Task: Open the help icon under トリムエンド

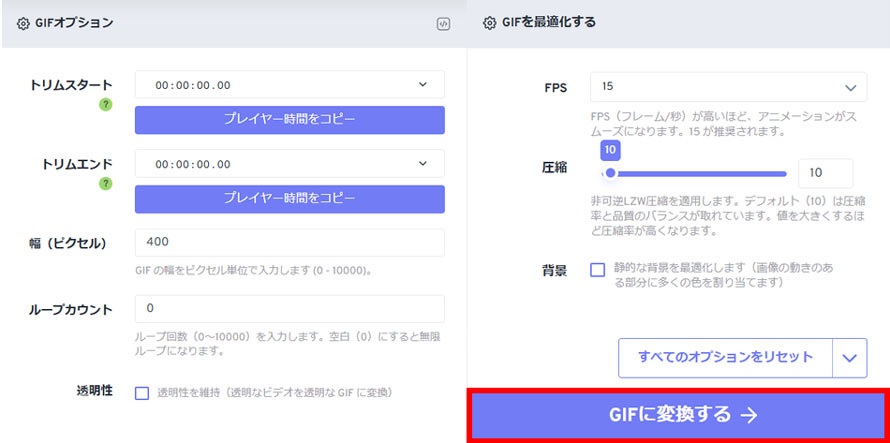Action: [x=106, y=183]
